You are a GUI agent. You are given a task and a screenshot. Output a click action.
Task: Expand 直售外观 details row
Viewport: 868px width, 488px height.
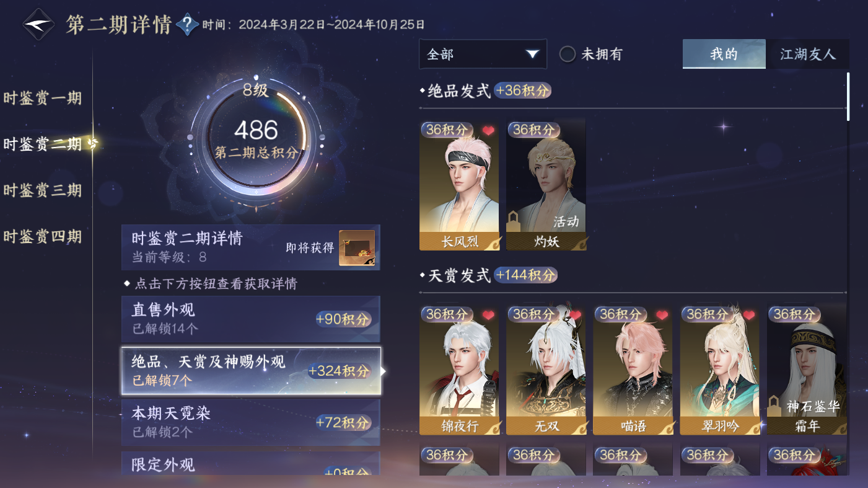click(x=251, y=319)
